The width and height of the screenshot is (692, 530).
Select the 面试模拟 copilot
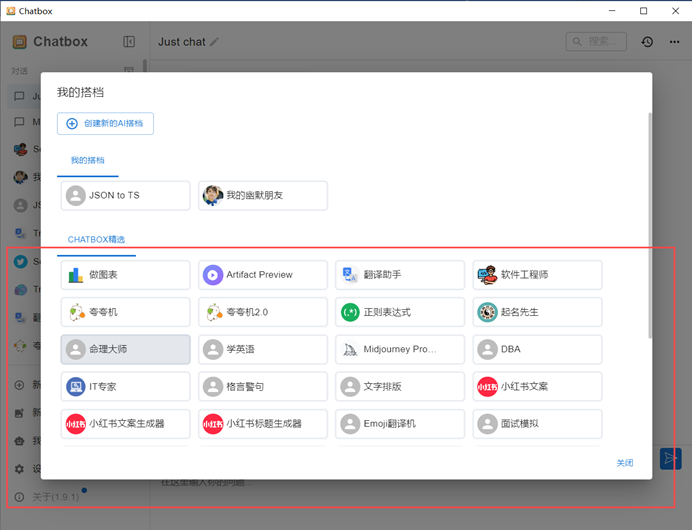537,424
